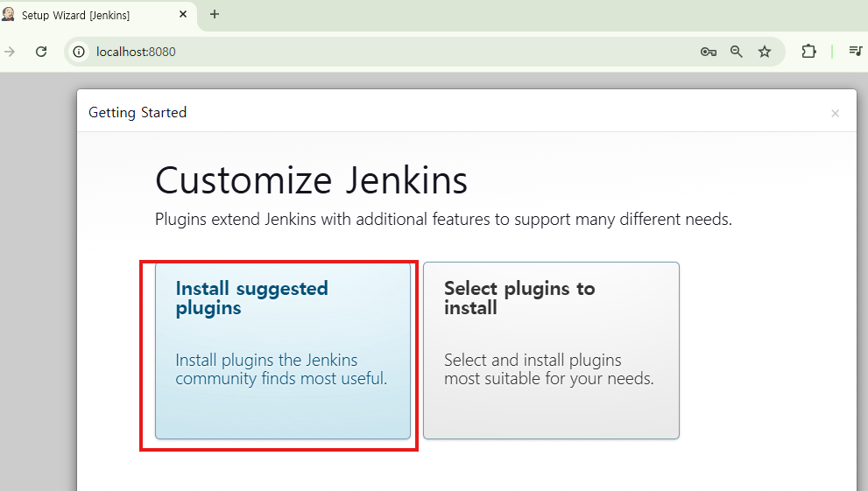Open a new browser tab
This screenshot has width=868, height=491.
point(215,14)
